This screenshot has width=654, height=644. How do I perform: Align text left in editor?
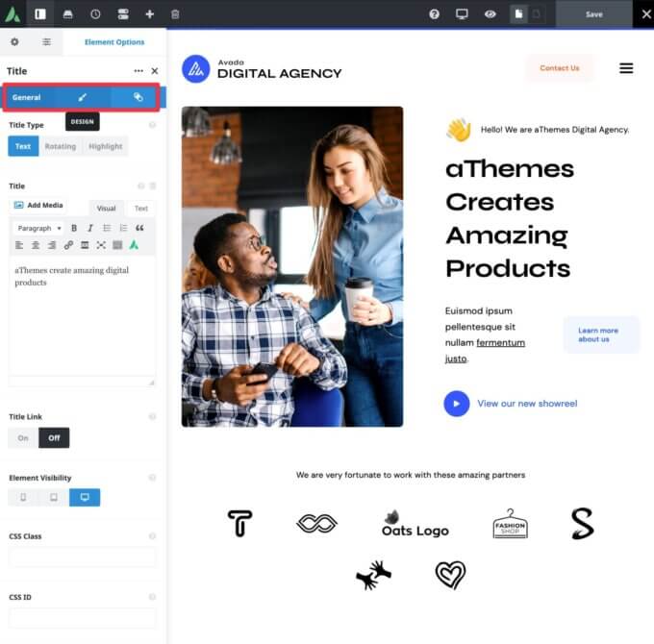point(19,245)
